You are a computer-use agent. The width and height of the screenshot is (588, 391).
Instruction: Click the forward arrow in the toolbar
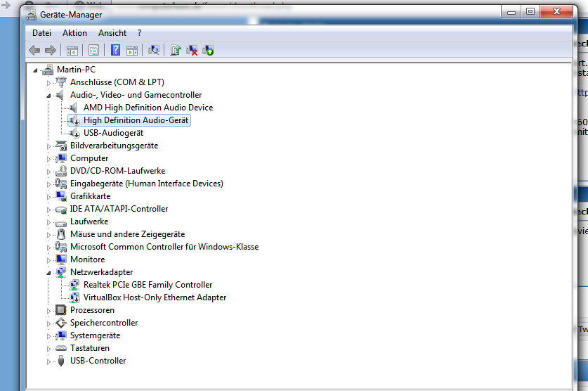(51, 51)
